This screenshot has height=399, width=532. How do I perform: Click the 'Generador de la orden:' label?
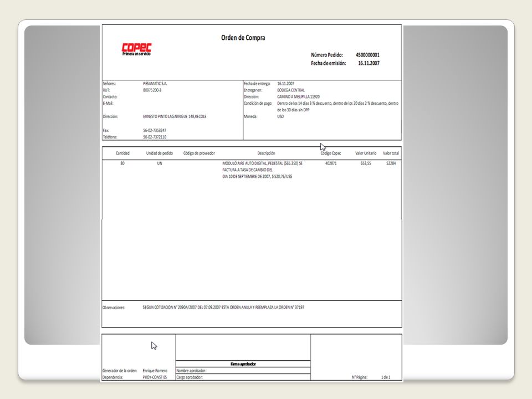click(120, 371)
